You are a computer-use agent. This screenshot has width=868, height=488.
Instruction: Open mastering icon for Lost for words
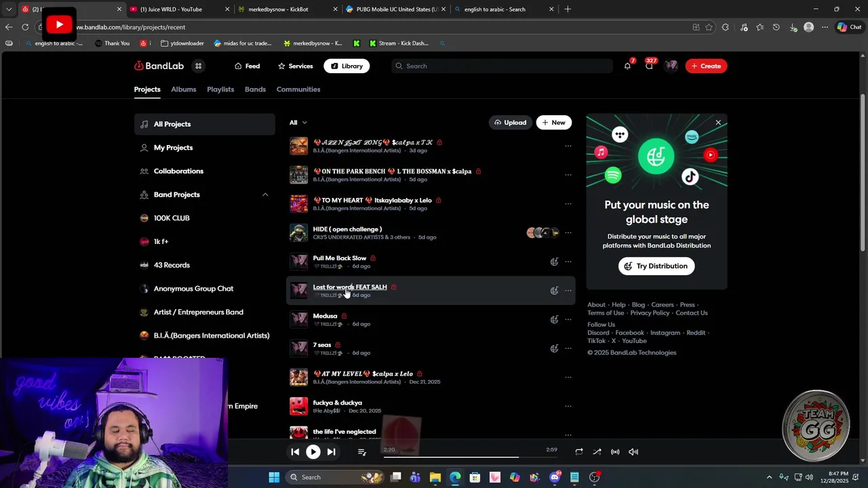pos(554,291)
